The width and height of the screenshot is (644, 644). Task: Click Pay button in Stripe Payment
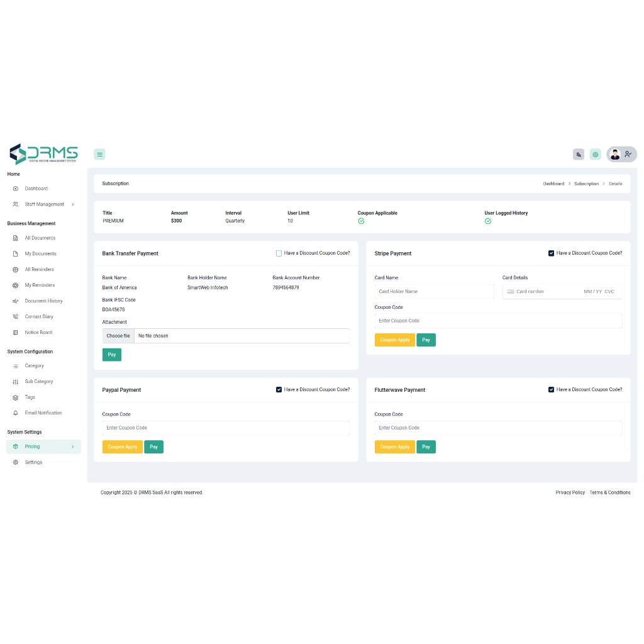426,340
